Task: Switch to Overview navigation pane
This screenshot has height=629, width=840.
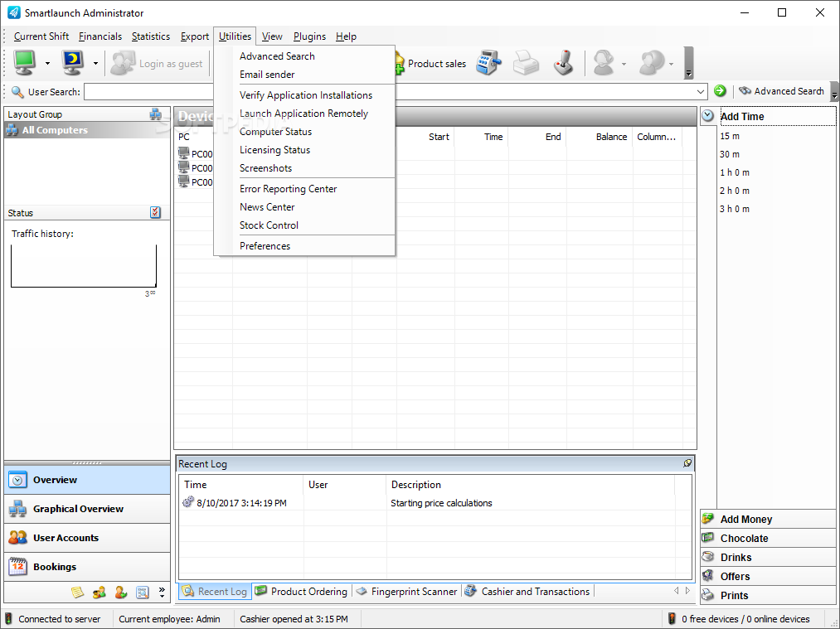Action: [87, 480]
